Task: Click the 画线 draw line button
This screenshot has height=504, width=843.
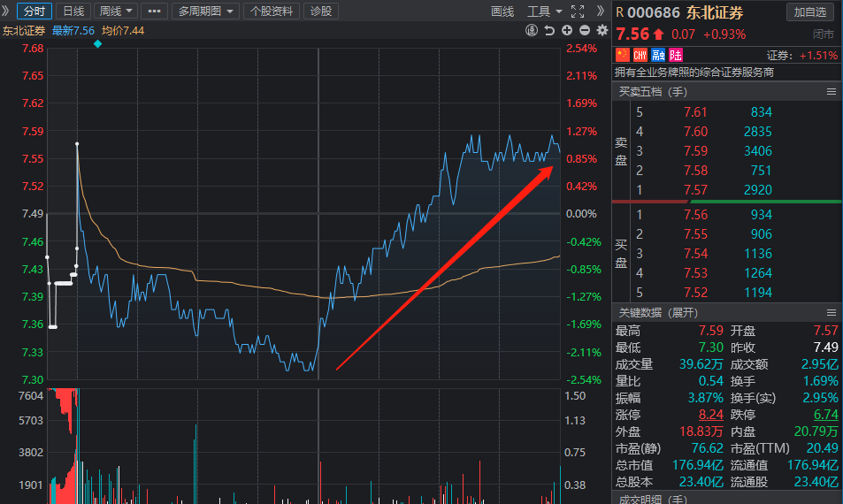Action: (x=502, y=11)
